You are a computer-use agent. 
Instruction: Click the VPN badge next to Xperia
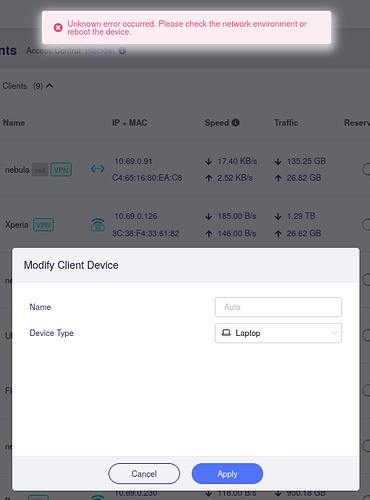click(43, 225)
